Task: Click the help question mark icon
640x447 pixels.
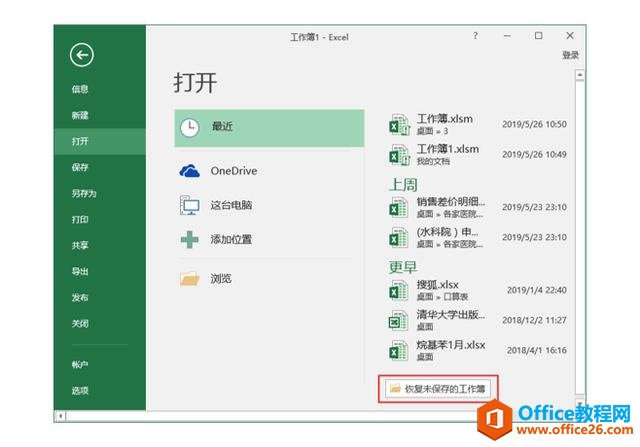Action: [x=476, y=36]
